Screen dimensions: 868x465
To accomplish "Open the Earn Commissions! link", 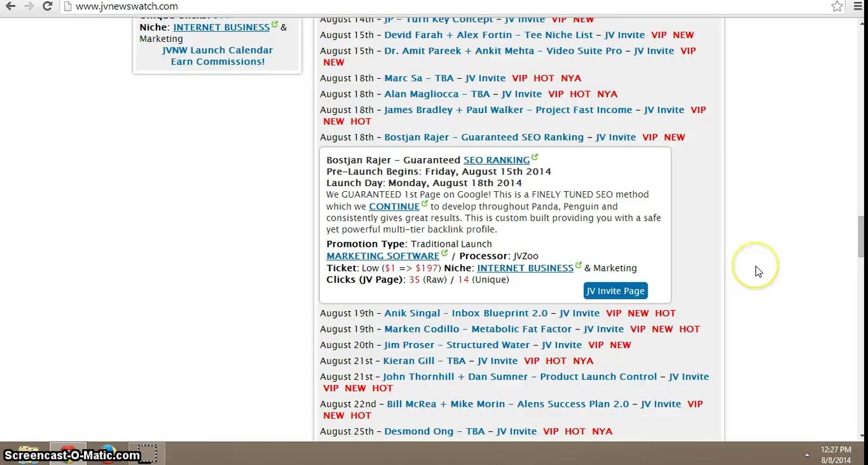I will pos(218,62).
